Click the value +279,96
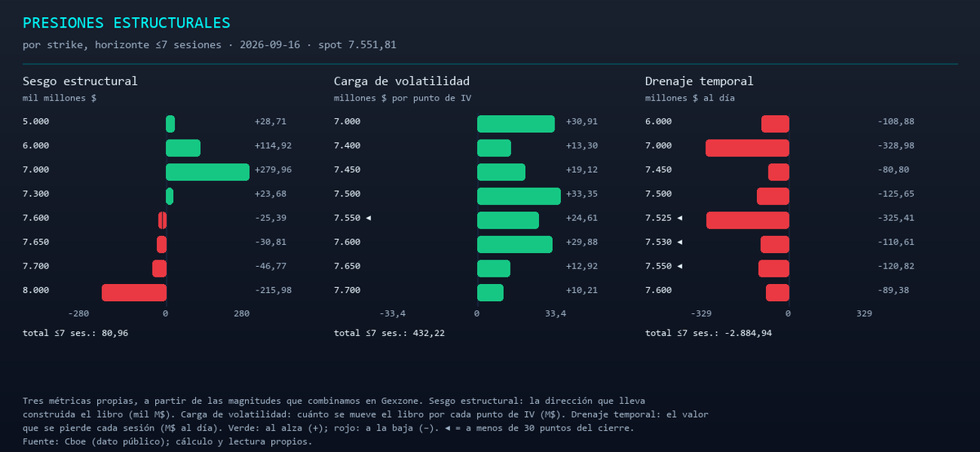This screenshot has width=980, height=452. (x=273, y=170)
